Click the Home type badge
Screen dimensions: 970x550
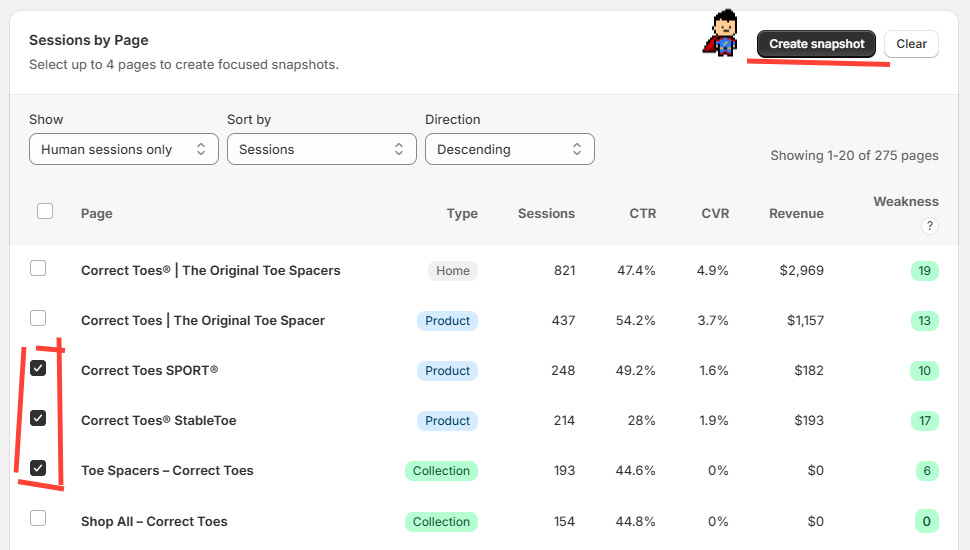(x=453, y=271)
